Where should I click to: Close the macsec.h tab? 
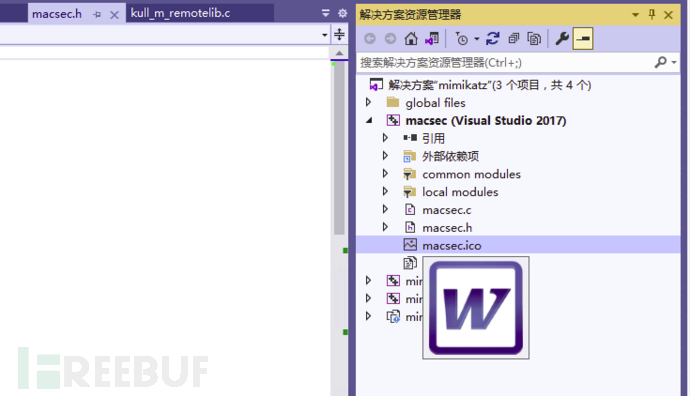click(114, 15)
